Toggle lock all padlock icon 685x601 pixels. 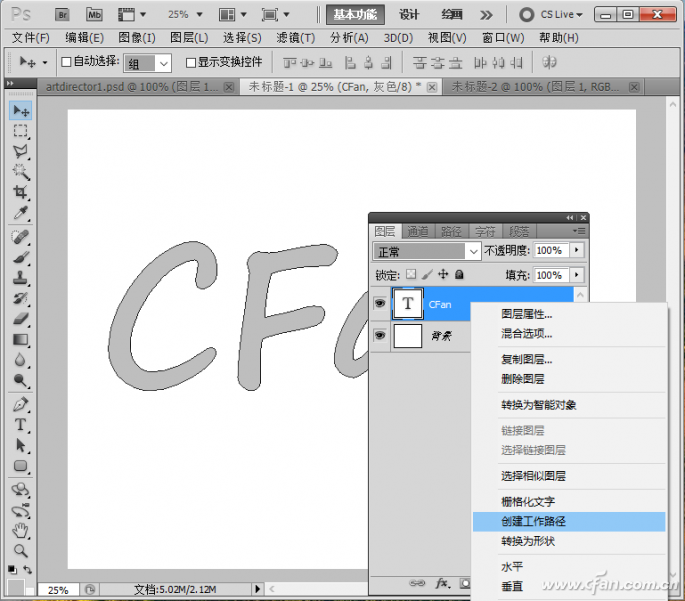pos(459,274)
